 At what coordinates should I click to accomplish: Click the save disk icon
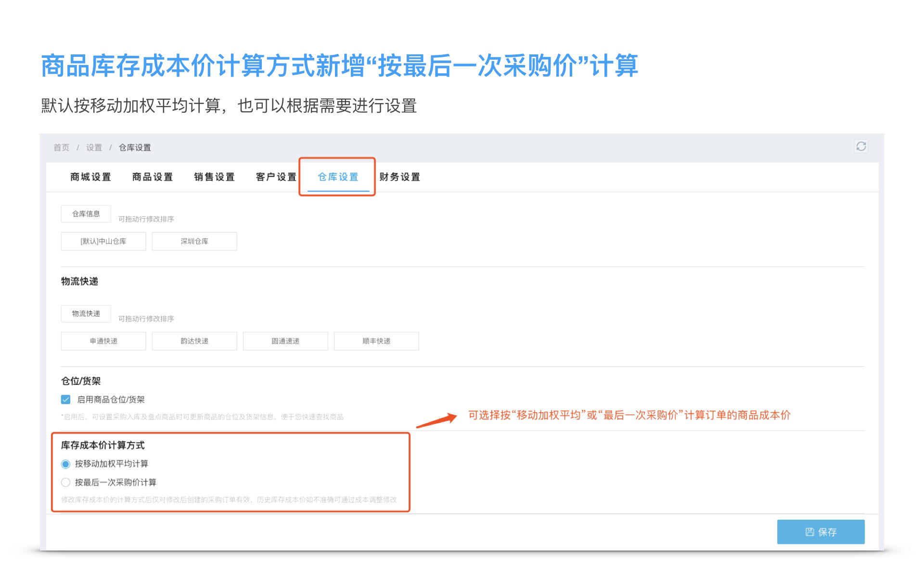[x=810, y=532]
